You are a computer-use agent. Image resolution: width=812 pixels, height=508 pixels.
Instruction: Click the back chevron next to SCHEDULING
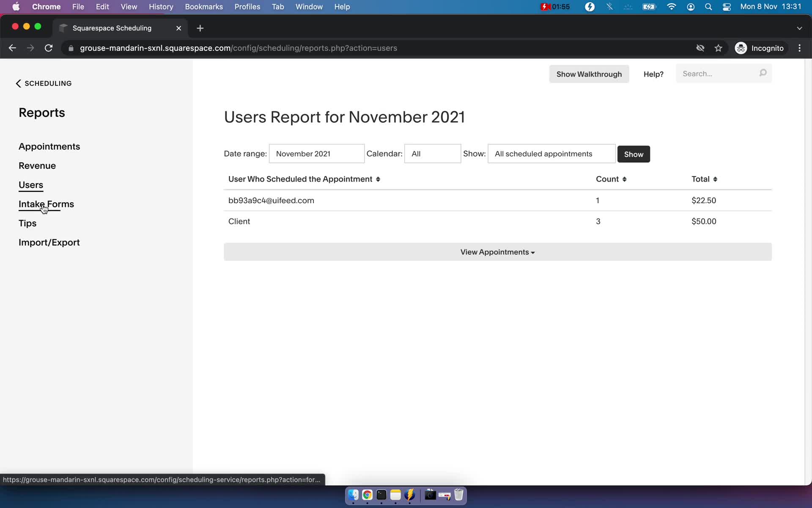tap(18, 83)
